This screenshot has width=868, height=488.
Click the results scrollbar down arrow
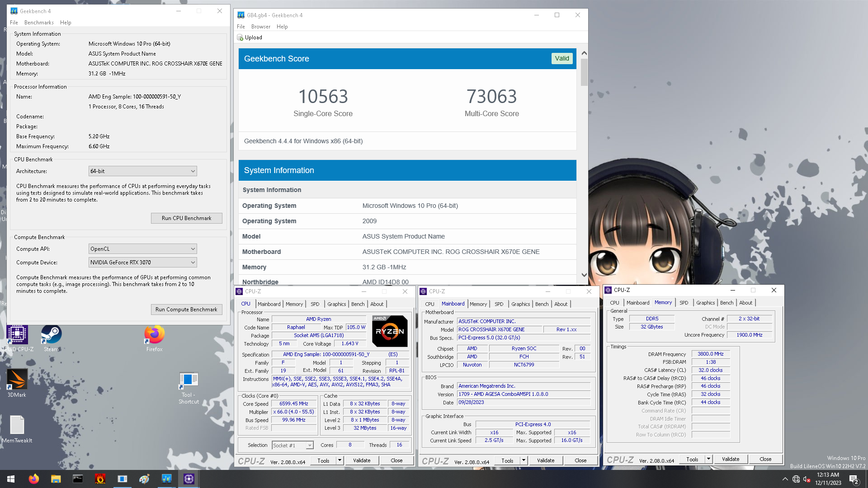[584, 275]
